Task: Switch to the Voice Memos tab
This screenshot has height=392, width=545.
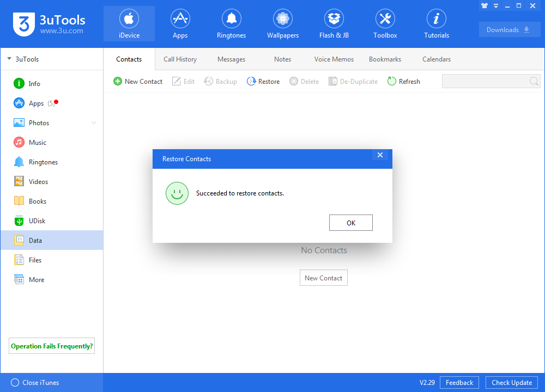Action: 334,59
